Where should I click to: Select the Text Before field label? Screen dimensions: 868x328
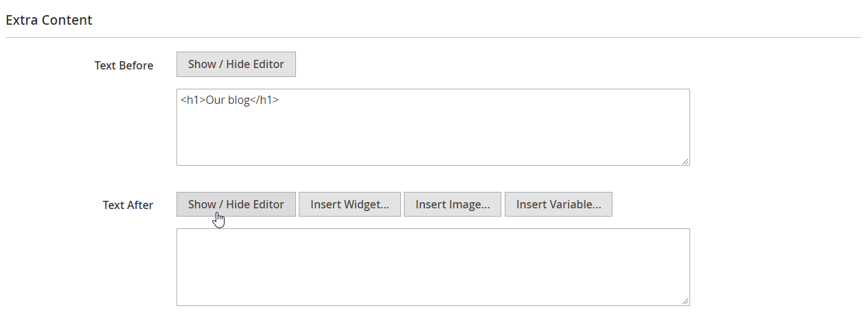[124, 65]
